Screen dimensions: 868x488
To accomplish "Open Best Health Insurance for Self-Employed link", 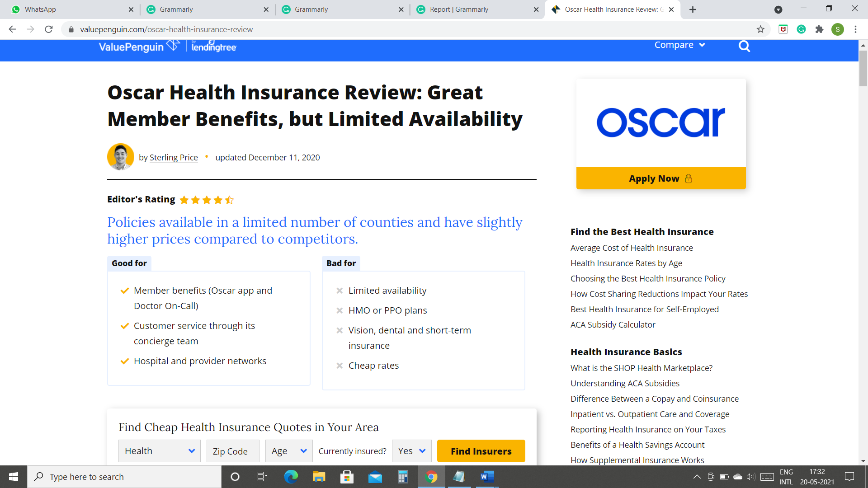I will pyautogui.click(x=644, y=310).
